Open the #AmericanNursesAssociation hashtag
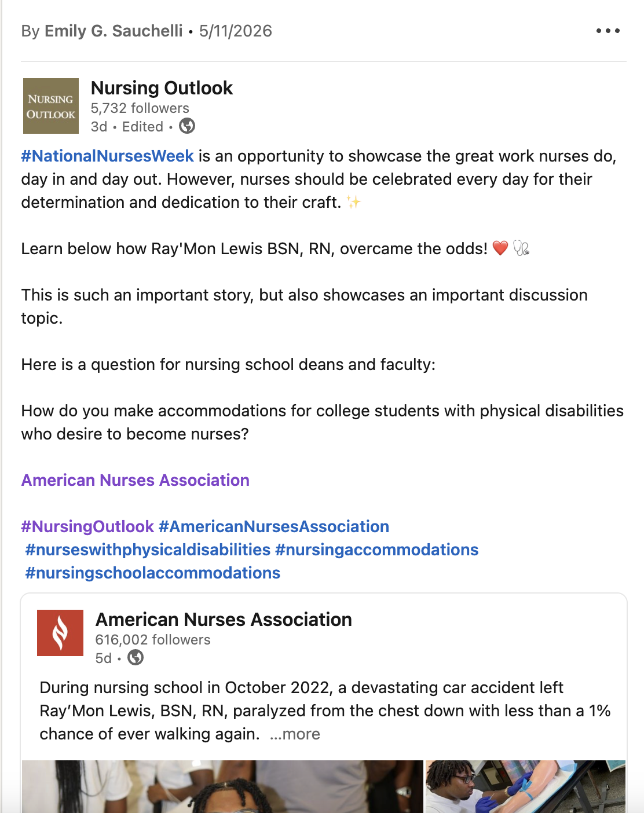 click(274, 526)
